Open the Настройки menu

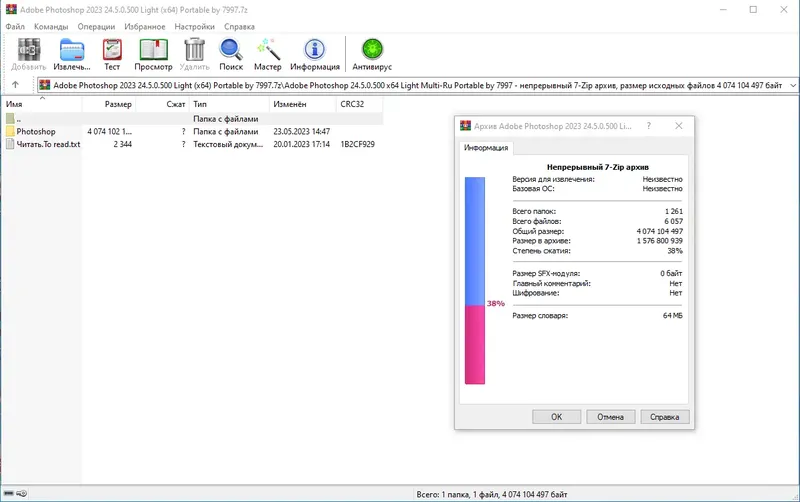click(194, 27)
